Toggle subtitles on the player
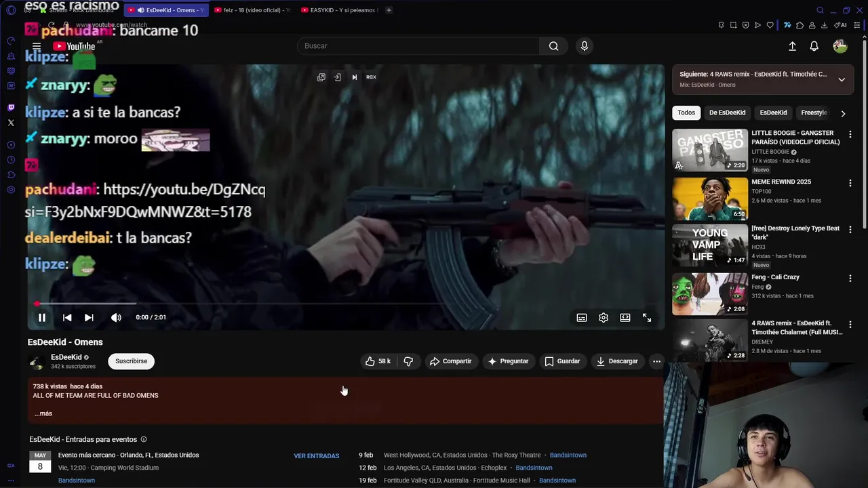 click(x=582, y=317)
